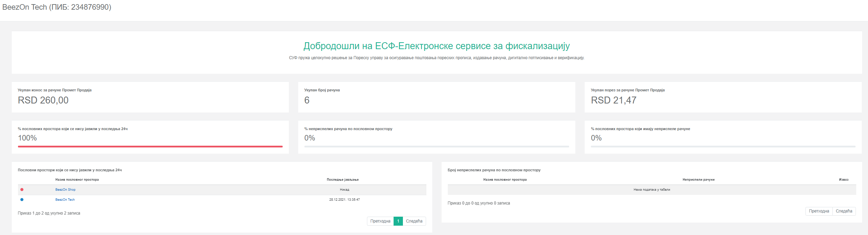This screenshot has height=235, width=868.
Task: Click the 'Никад' cell in the BeezOn Shop row
Action: point(345,190)
